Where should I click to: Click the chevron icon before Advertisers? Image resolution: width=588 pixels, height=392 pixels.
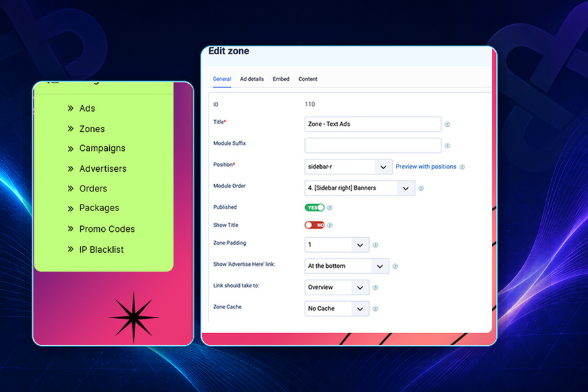click(x=71, y=169)
